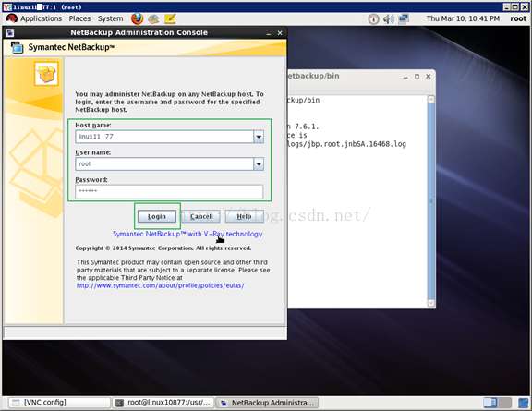532x411 pixels.
Task: Click the VNC viewer title bar icon
Action: click(x=7, y=6)
